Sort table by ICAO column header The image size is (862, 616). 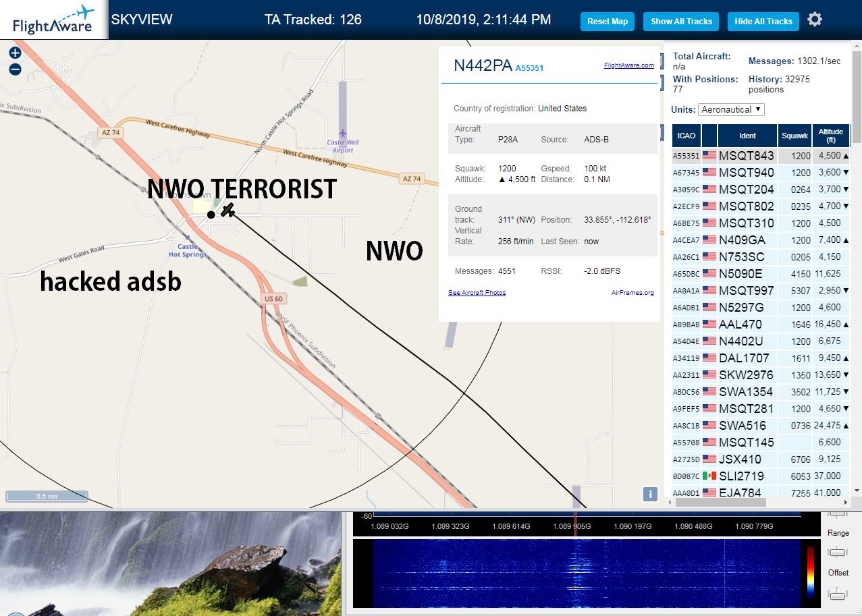(x=686, y=136)
